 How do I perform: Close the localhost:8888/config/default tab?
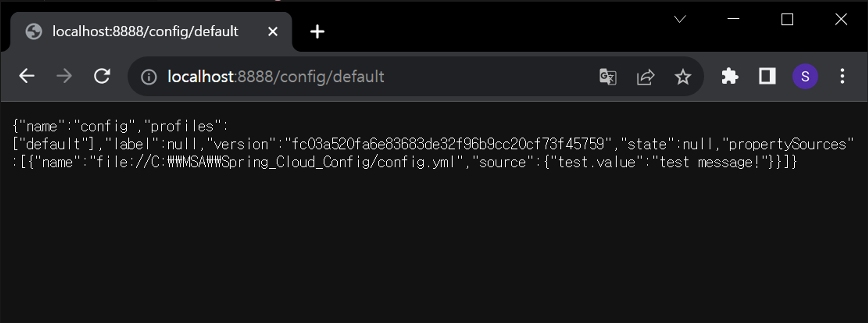(273, 32)
